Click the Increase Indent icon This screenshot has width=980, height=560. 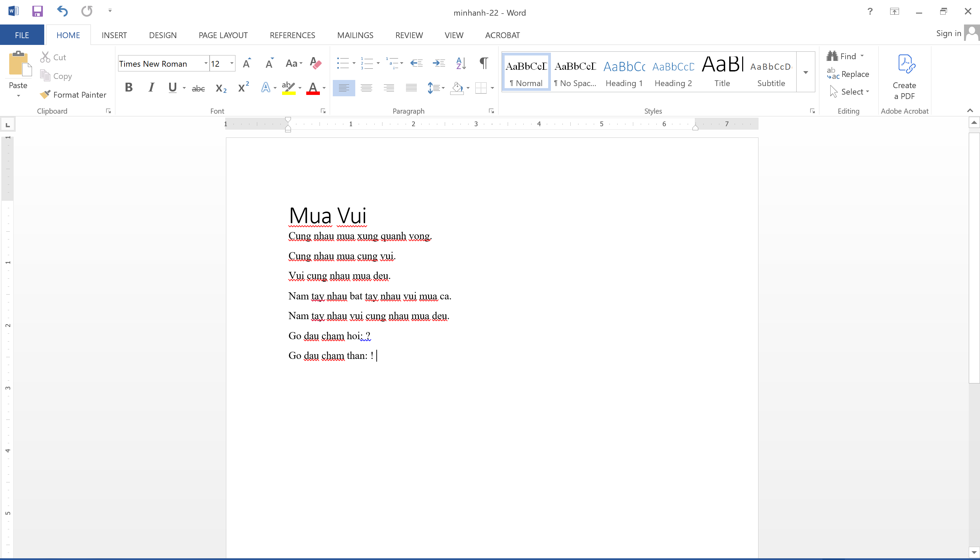point(439,63)
